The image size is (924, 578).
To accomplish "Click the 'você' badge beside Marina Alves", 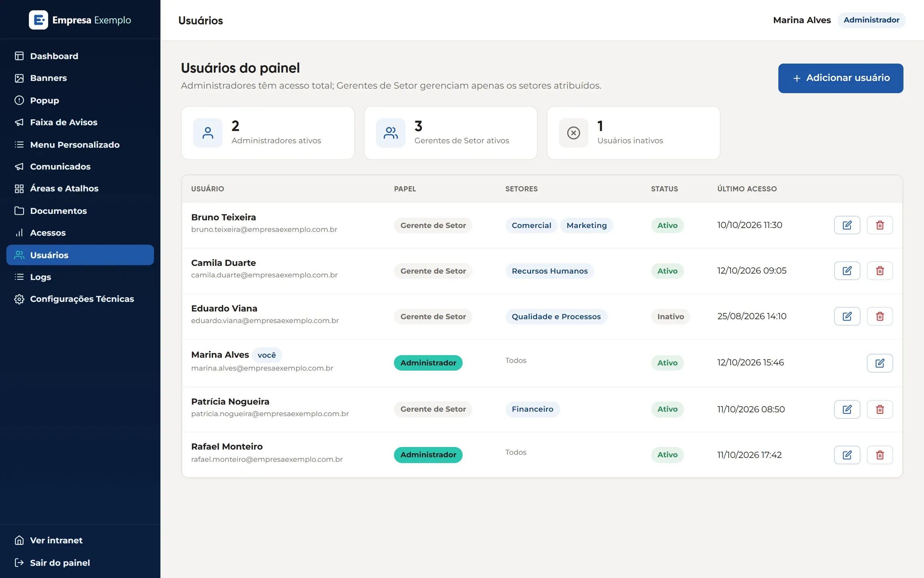I will coord(267,355).
